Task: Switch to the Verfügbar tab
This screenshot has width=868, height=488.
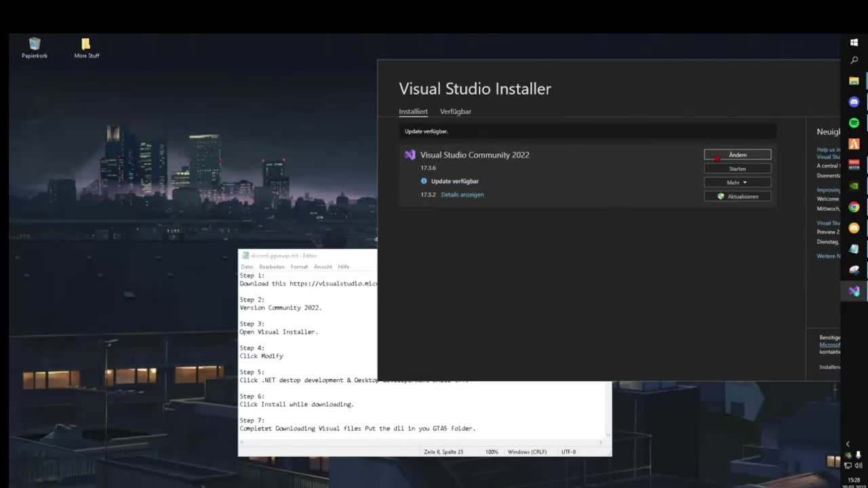Action: (x=455, y=111)
